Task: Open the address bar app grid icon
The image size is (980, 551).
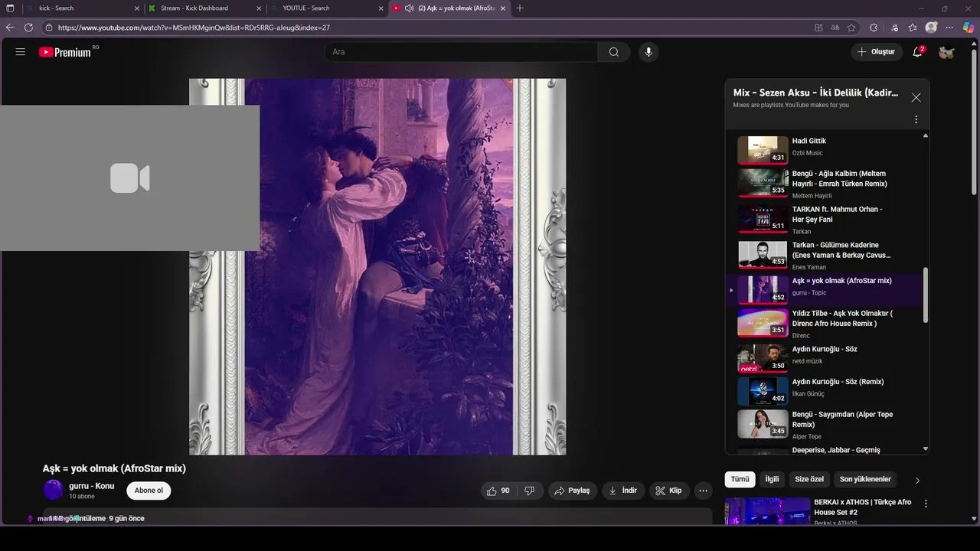Action: (818, 28)
